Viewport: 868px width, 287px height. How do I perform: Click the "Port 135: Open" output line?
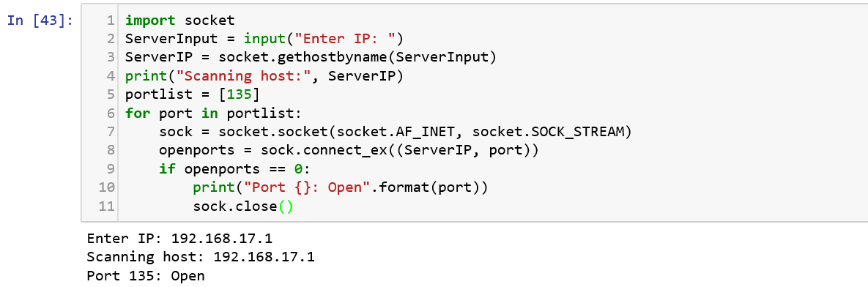(x=146, y=275)
